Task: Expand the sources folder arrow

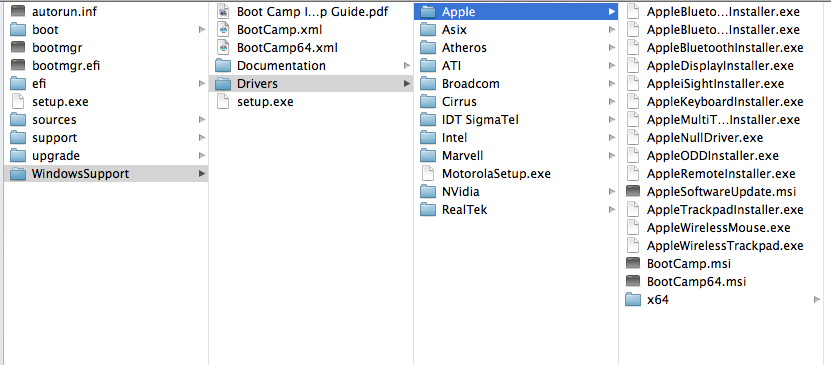Action: [x=201, y=120]
